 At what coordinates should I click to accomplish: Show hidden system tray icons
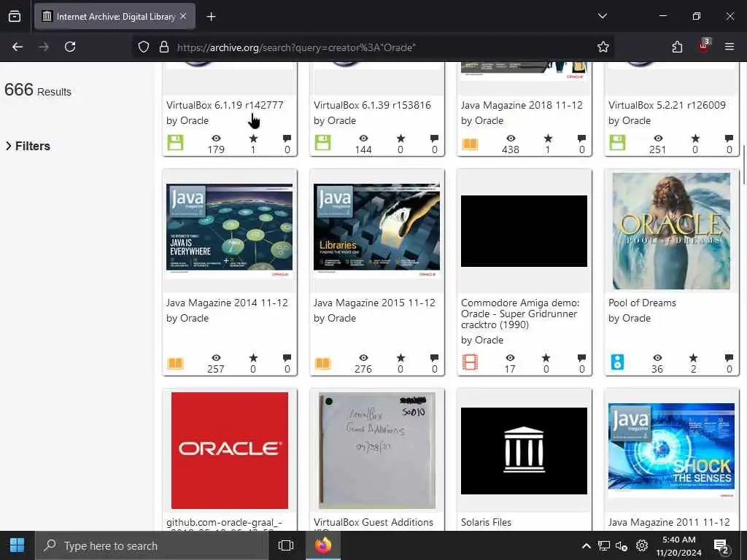pos(587,545)
